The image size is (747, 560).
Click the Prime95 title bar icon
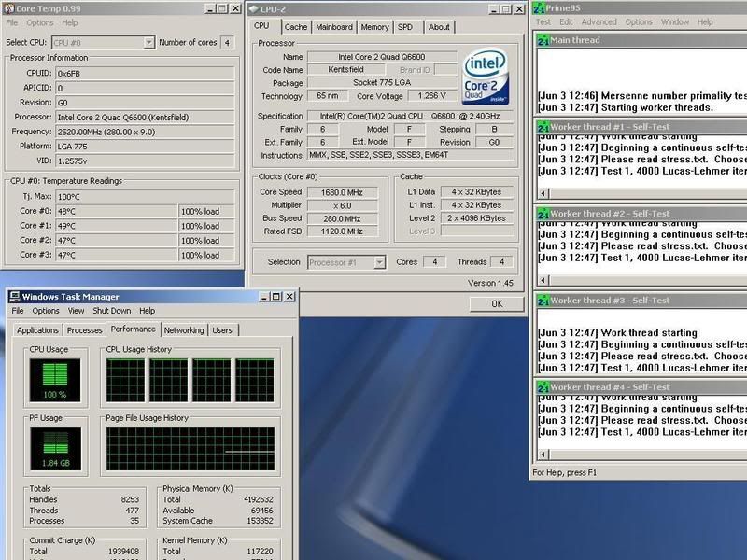point(539,8)
